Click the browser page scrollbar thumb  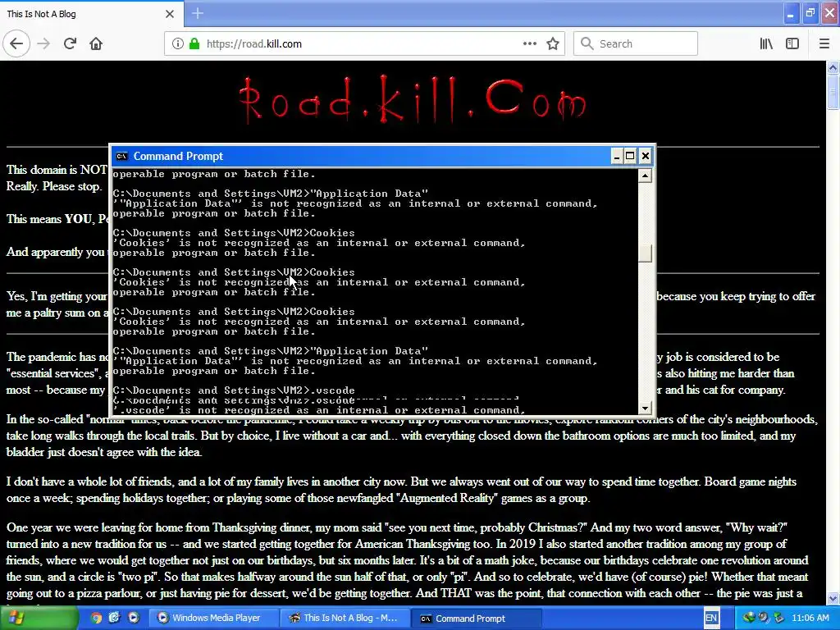click(x=833, y=92)
